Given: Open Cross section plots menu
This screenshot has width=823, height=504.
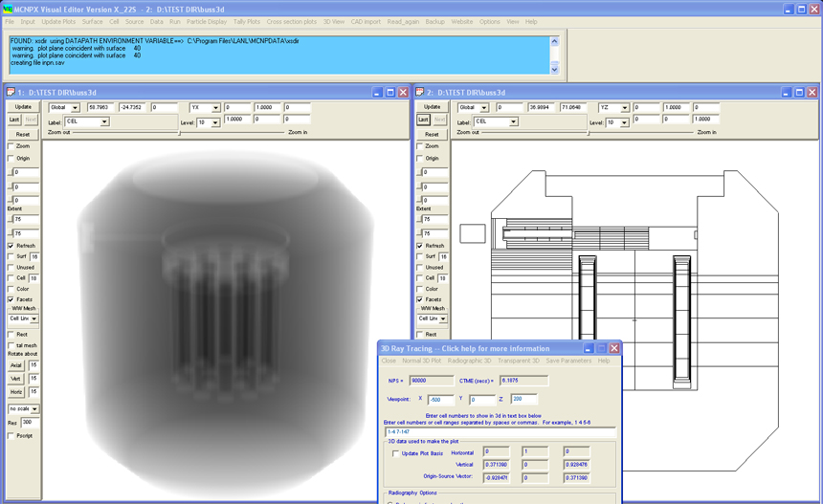Looking at the screenshot, I should [x=292, y=21].
